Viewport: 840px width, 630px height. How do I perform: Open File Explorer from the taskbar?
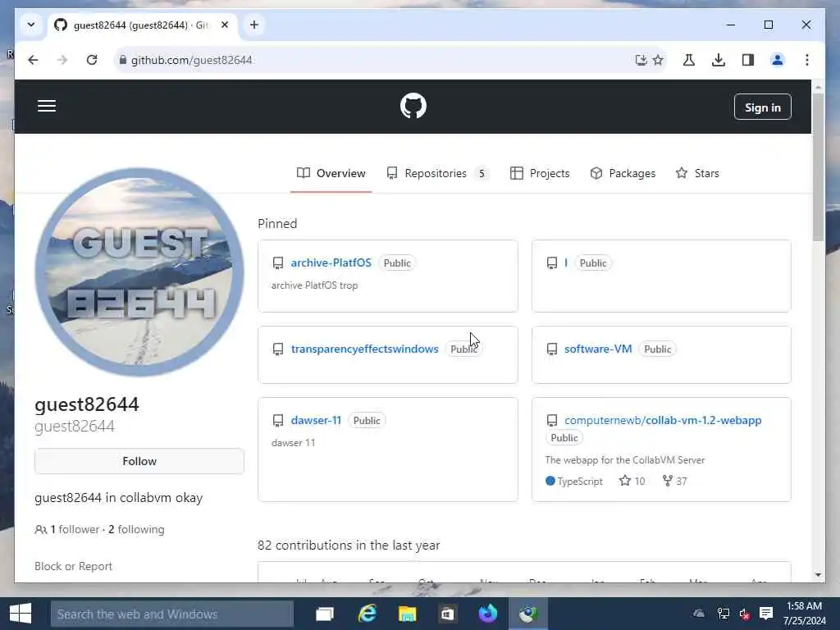407,614
